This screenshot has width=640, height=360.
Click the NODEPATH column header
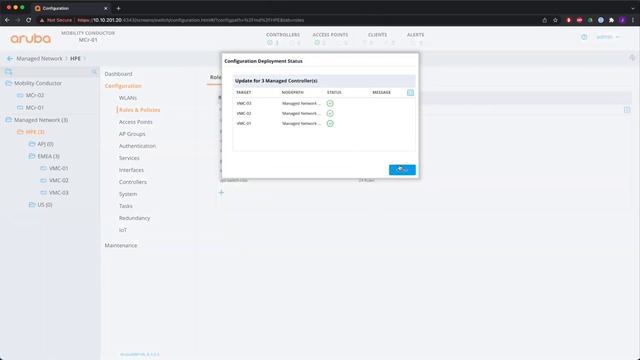293,93
